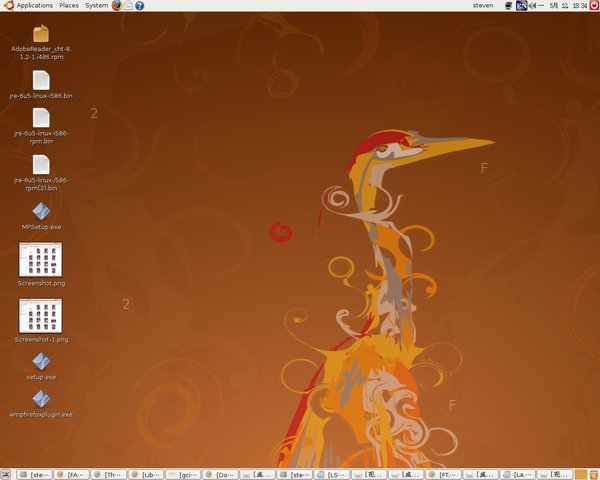Open the Places menu
This screenshot has width=600, height=480.
(x=69, y=5)
